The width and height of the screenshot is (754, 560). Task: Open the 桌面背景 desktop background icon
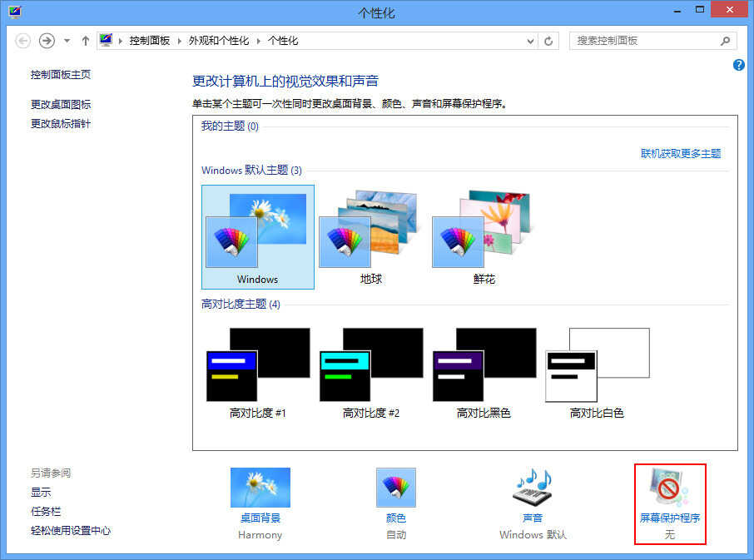click(260, 488)
